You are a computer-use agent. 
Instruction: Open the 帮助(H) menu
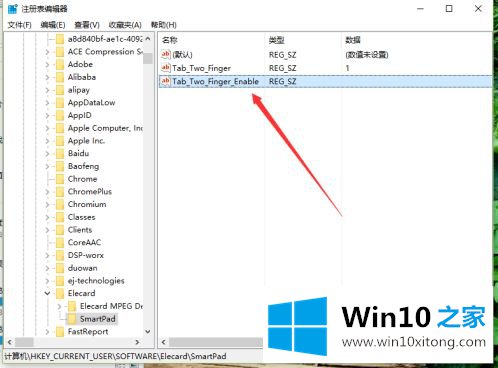164,25
